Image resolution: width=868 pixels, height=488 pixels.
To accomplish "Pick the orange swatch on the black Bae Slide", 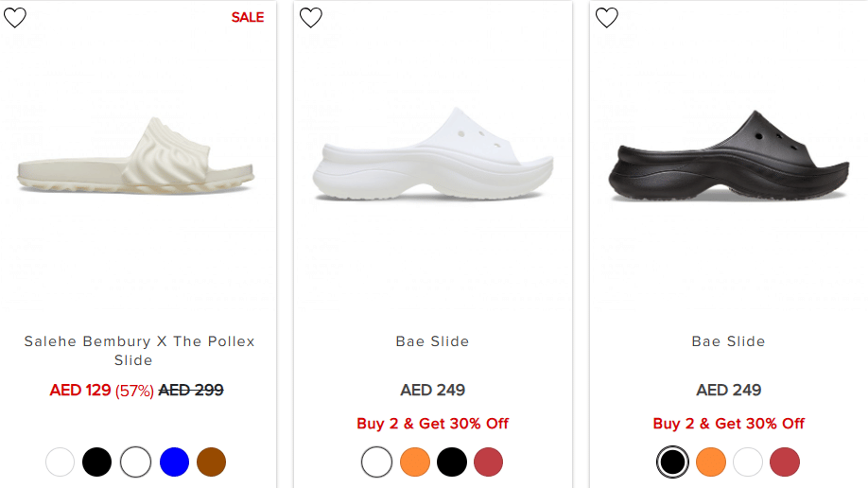I will click(x=711, y=462).
